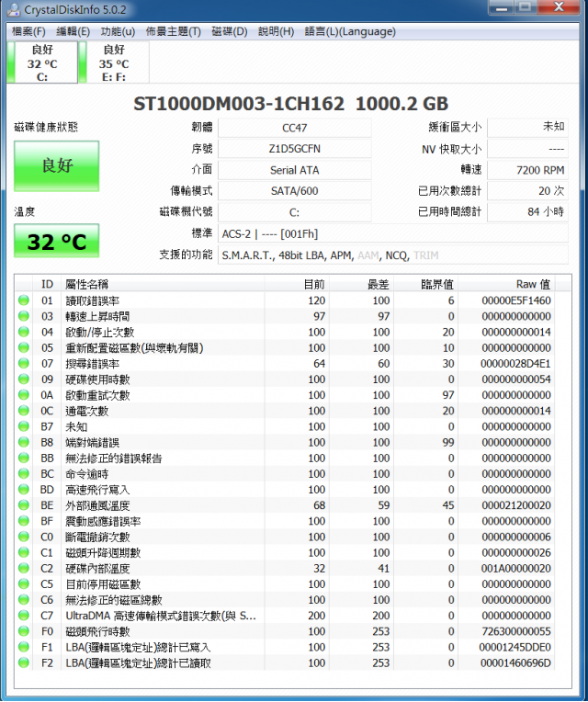This screenshot has width=588, height=702.
Task: Click the raw value 726300000055
Action: click(516, 631)
